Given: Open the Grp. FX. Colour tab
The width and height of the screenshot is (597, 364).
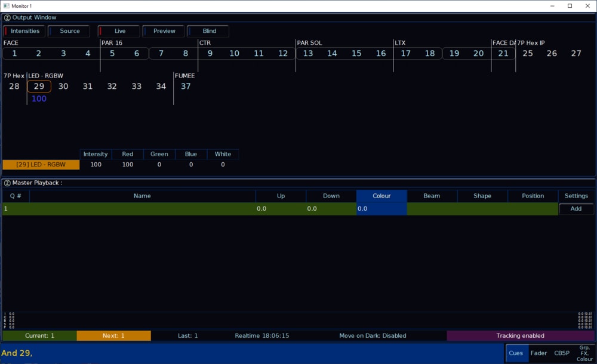Looking at the screenshot, I should 584,353.
